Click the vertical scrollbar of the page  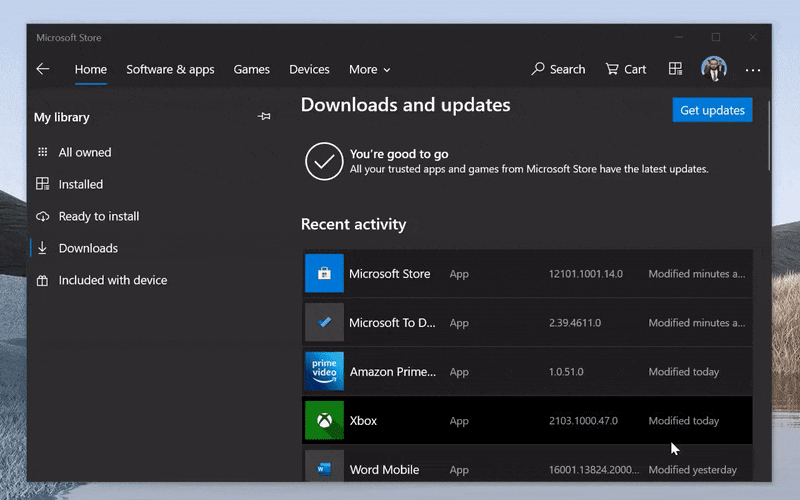click(769, 136)
